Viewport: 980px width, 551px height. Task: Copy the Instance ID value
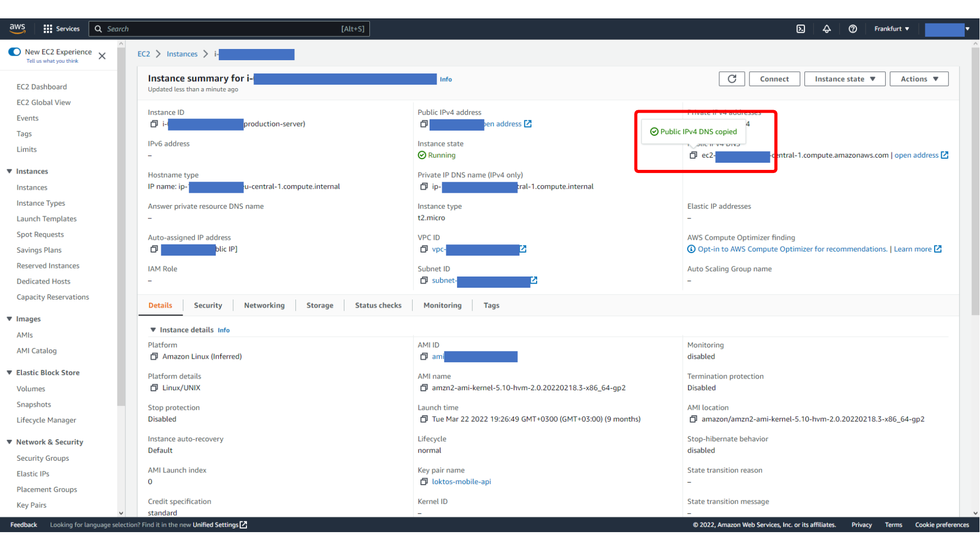coord(154,123)
